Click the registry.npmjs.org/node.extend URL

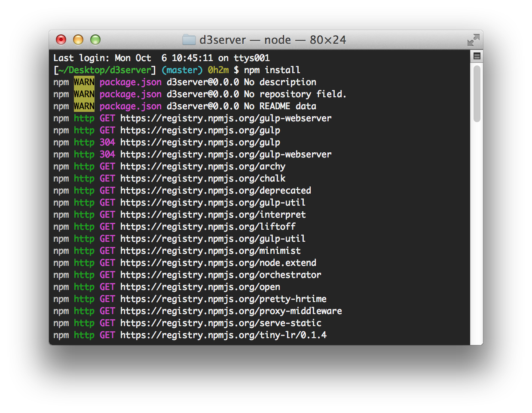218,263
